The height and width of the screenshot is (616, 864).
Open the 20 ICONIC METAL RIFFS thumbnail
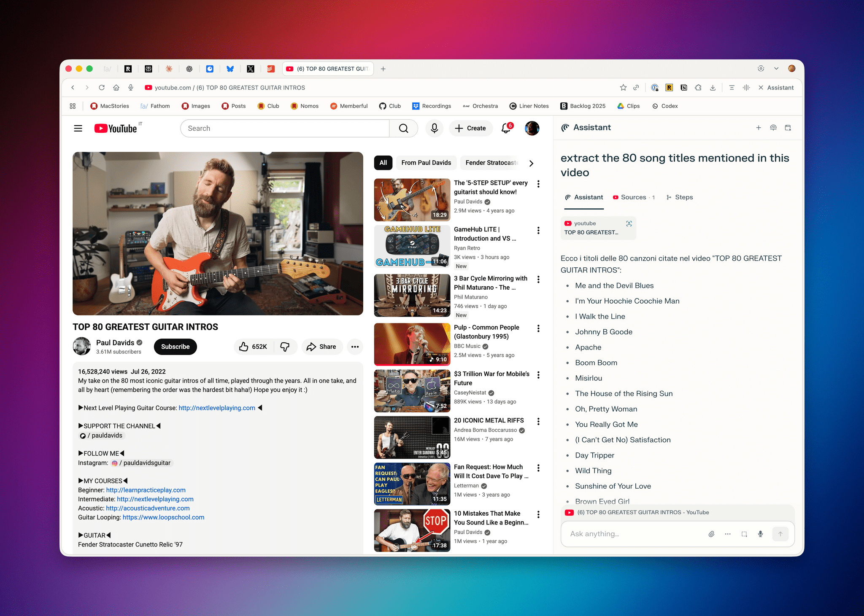pyautogui.click(x=412, y=437)
